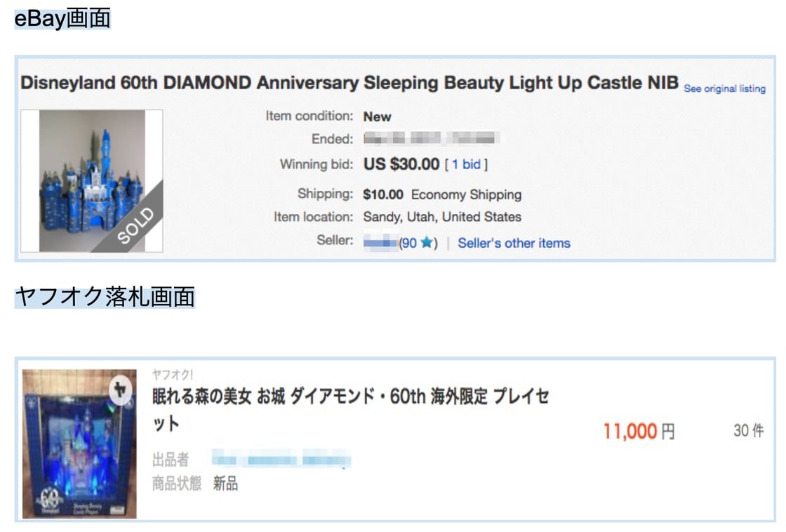The image size is (786, 532).
Task: Click the blurred Ended date value
Action: tap(431, 138)
